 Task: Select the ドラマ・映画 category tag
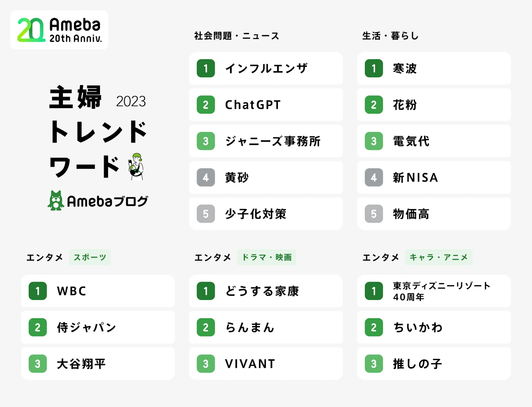[x=267, y=257]
